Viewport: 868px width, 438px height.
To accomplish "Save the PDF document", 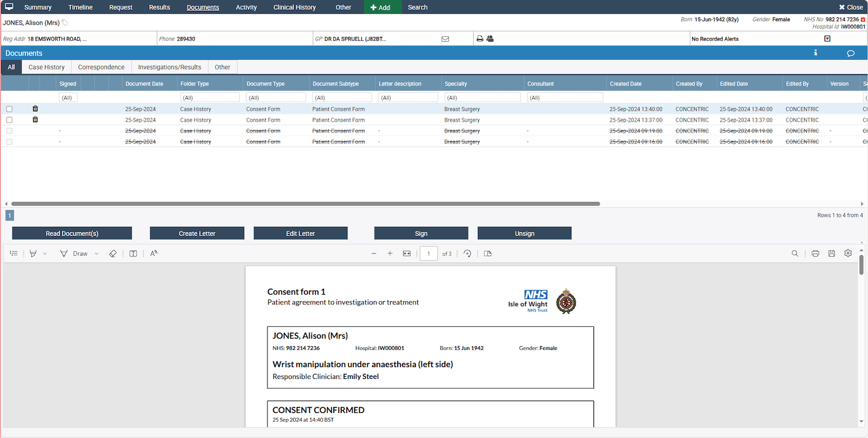I will [832, 253].
